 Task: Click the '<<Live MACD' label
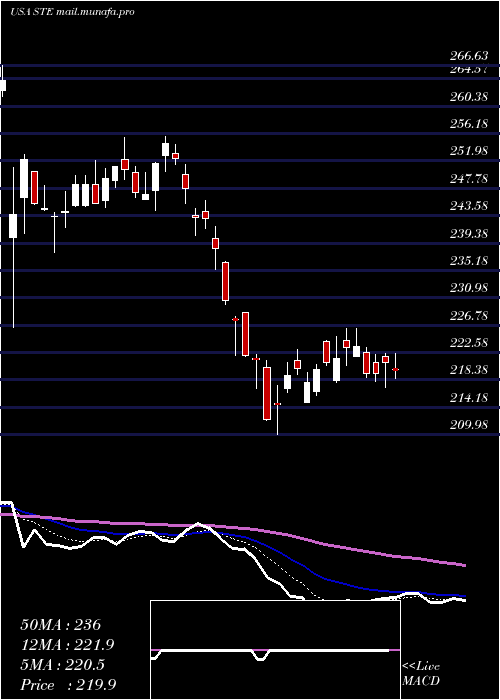coord(421,674)
